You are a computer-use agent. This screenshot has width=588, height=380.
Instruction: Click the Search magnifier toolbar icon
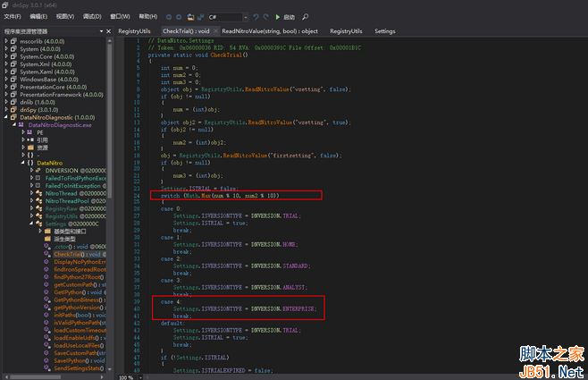306,17
